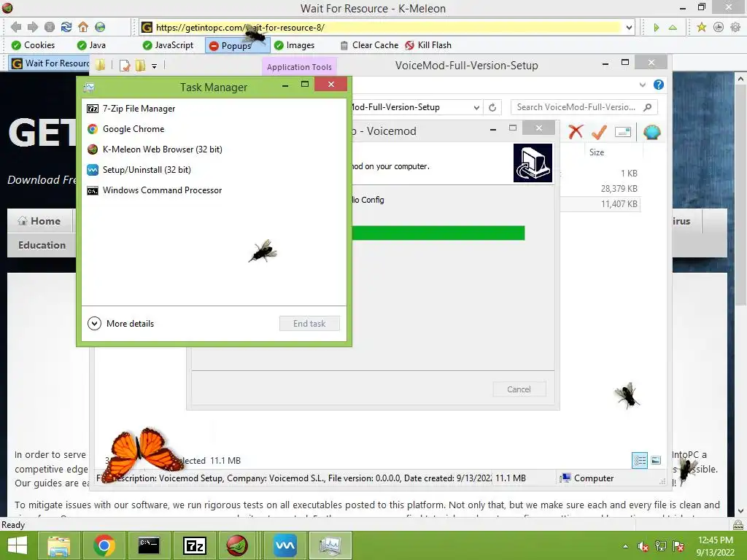Switch Explorer to large icons view

(656, 460)
